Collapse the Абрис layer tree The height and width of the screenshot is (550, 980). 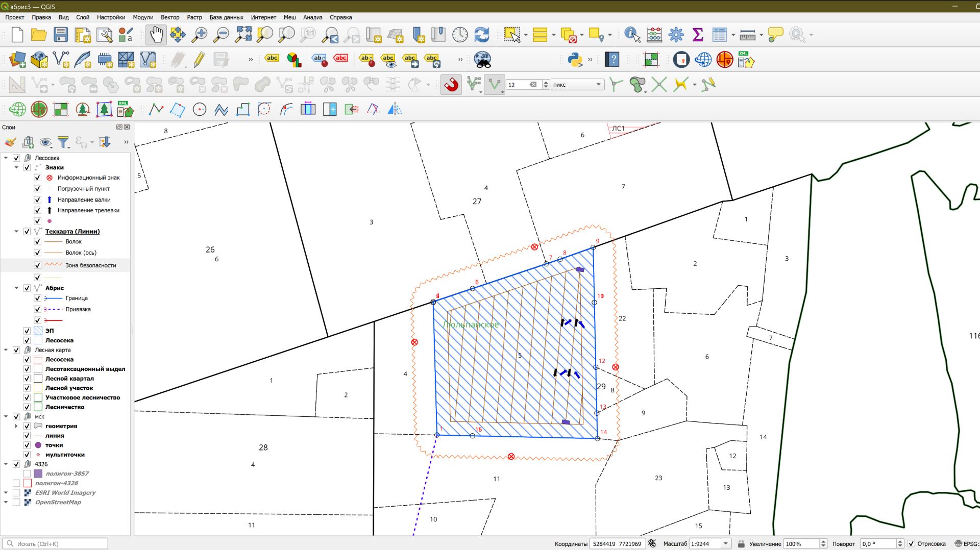click(x=16, y=288)
